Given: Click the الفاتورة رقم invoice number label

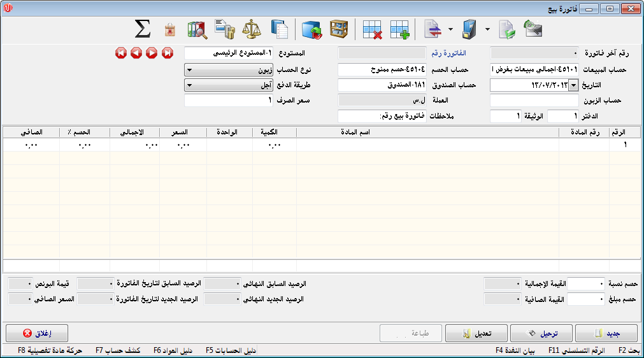Looking at the screenshot, I should [448, 54].
